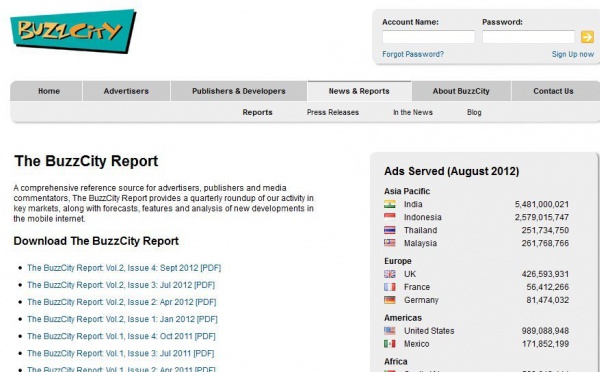
Task: Open the Forgot Password link
Action: 413,54
